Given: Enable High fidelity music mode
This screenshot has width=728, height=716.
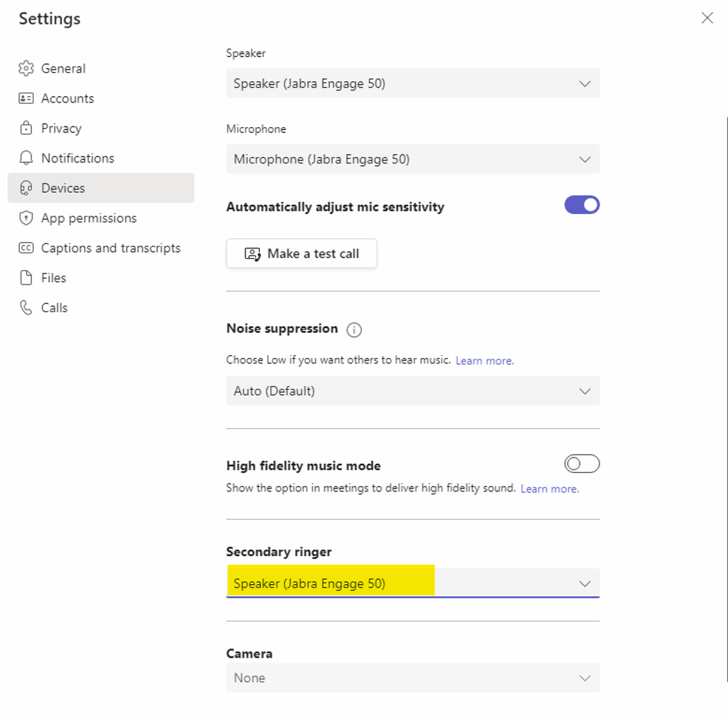Looking at the screenshot, I should (x=581, y=464).
